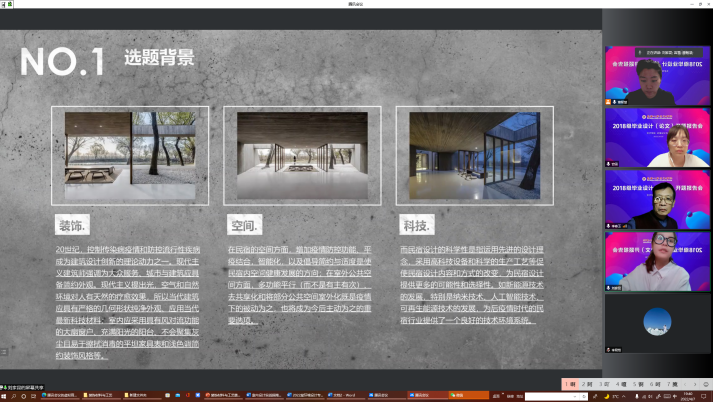Choose IME candidate 7 腌
The width and height of the screenshot is (713, 402).
(x=672, y=384)
